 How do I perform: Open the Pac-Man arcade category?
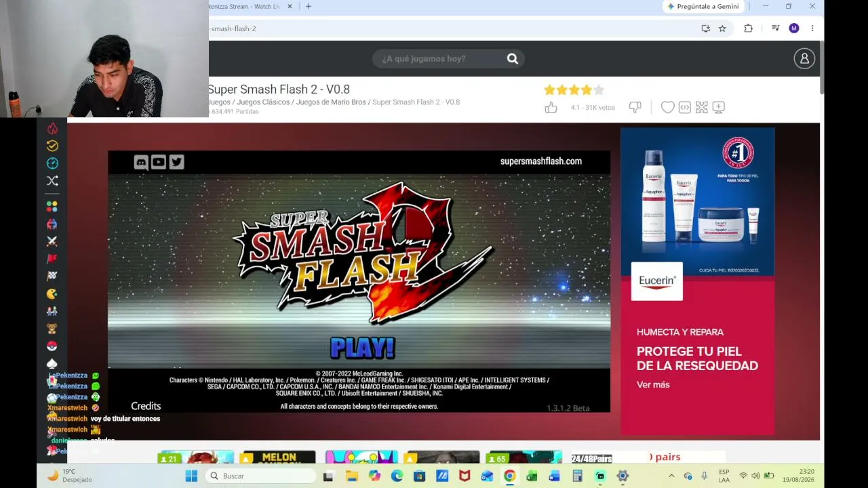pos(52,294)
